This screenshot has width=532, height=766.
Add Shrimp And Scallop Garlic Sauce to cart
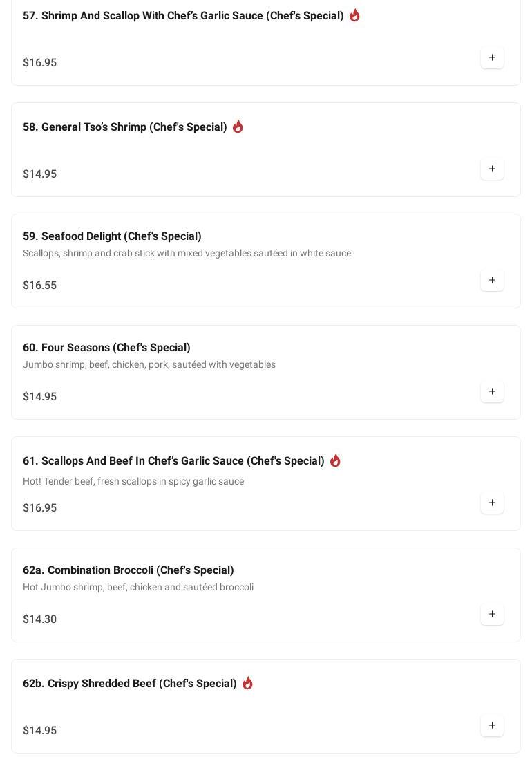[492, 57]
